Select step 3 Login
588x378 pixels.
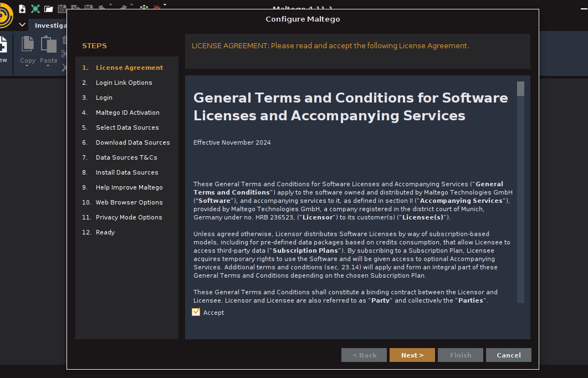[97, 98]
